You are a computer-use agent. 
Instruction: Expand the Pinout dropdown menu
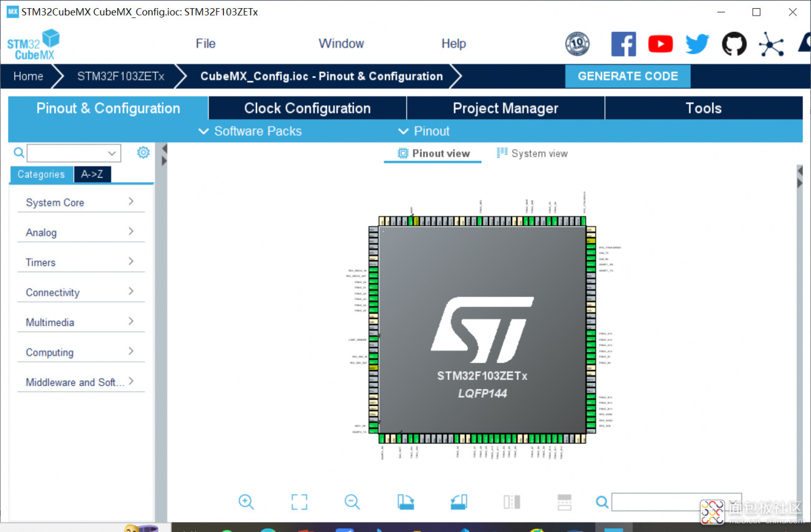pos(424,131)
